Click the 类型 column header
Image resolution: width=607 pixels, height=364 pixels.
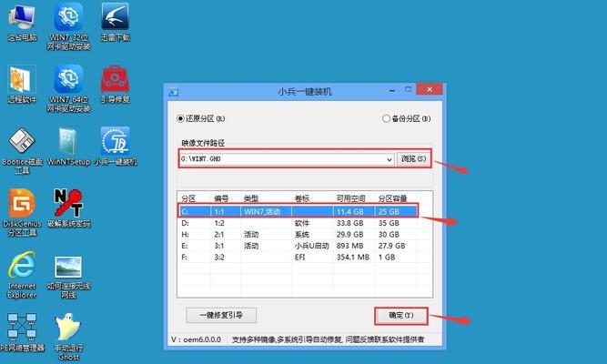point(251,198)
